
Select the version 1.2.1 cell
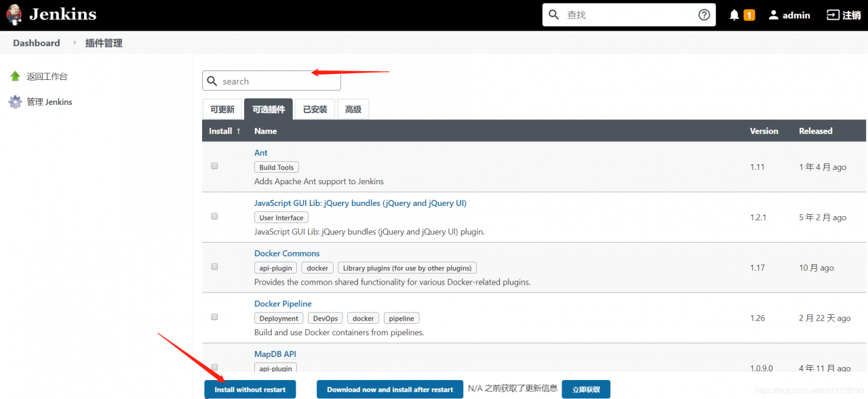(758, 217)
